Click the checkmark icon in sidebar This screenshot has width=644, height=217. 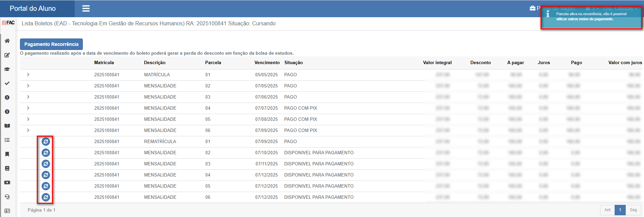7,83
